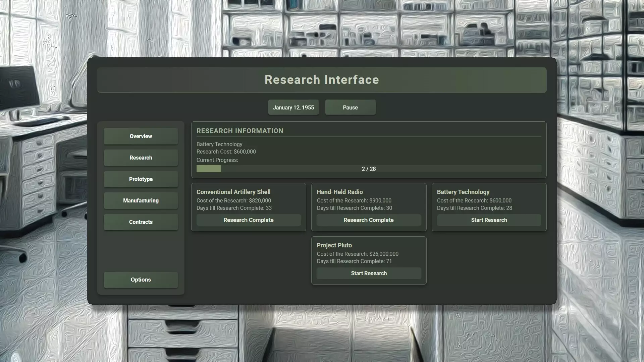Click the January 12, 1955 date display

click(x=293, y=107)
